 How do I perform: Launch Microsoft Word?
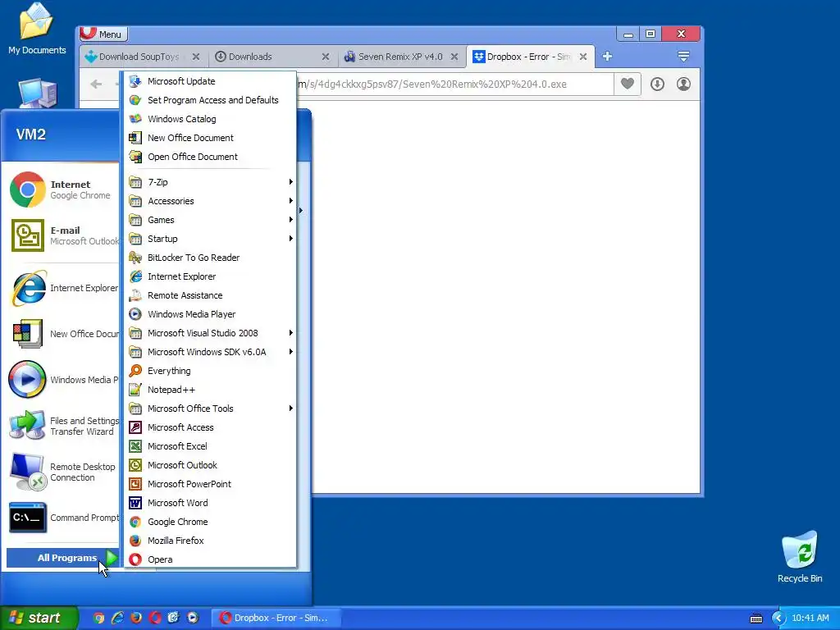pos(211,503)
